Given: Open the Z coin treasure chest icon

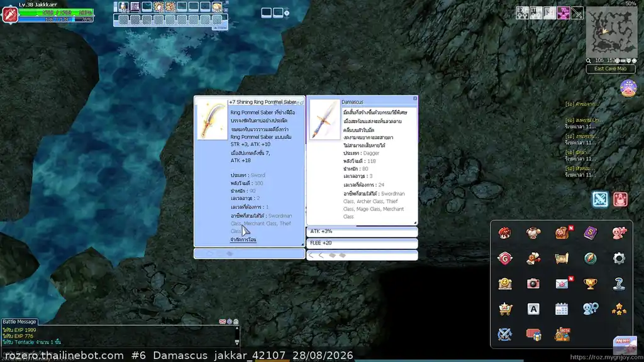Looking at the screenshot, I should coord(505,283).
